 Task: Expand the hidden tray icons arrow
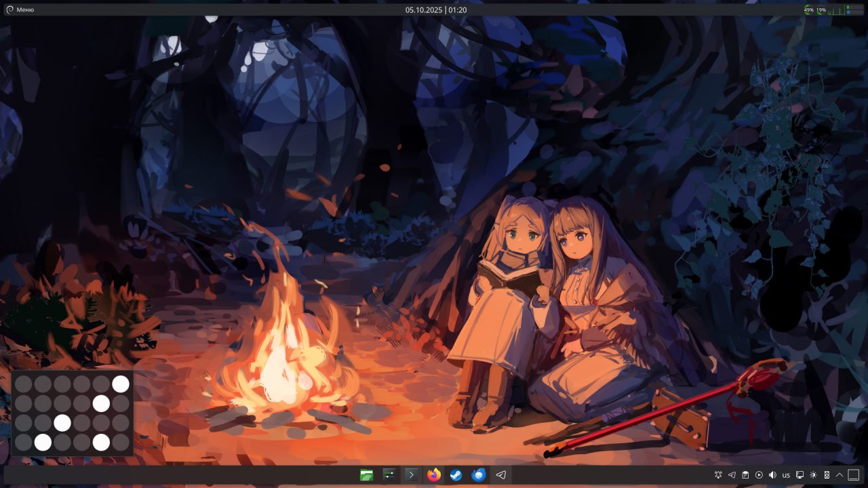click(x=840, y=475)
